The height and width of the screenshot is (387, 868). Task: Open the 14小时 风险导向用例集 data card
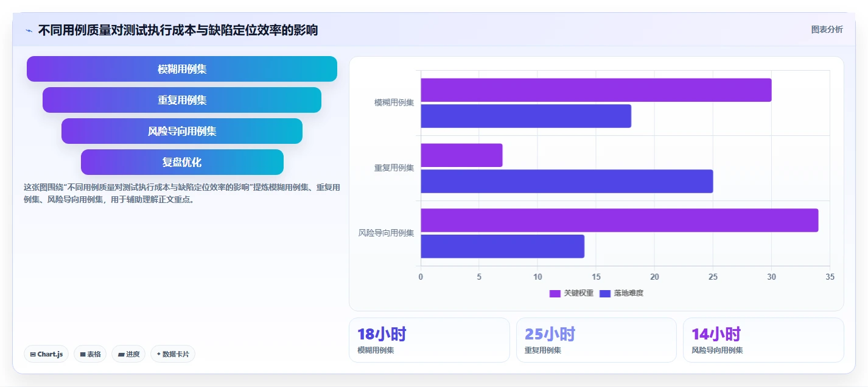[x=763, y=340]
